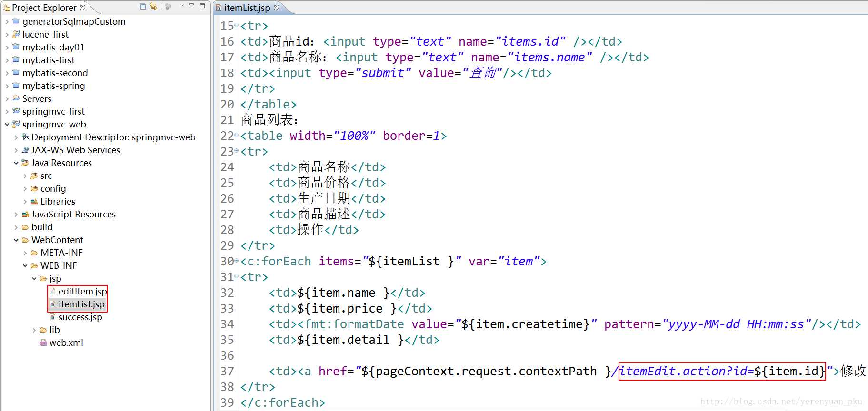This screenshot has height=411, width=868.
Task: Click the working set filter icon
Action: click(168, 6)
